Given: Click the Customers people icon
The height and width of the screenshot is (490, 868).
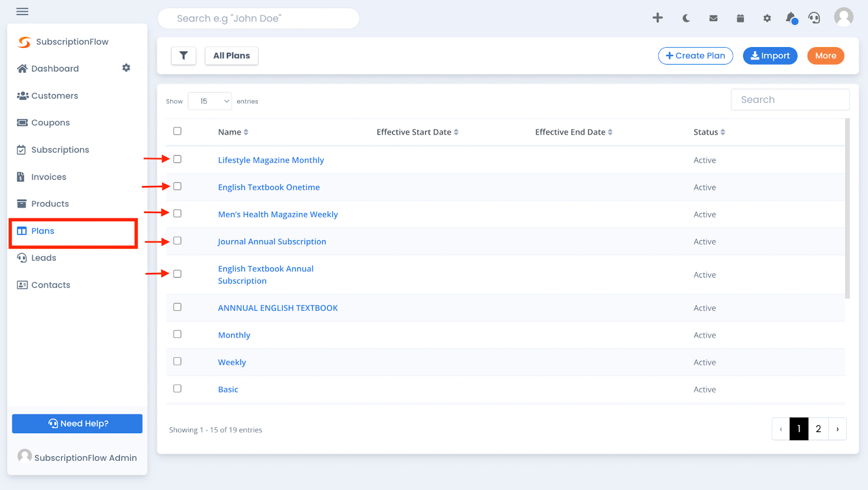Looking at the screenshot, I should point(22,95).
